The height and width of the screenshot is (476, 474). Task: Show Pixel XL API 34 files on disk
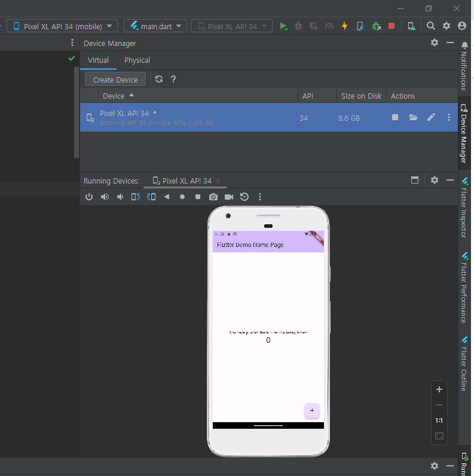(413, 117)
